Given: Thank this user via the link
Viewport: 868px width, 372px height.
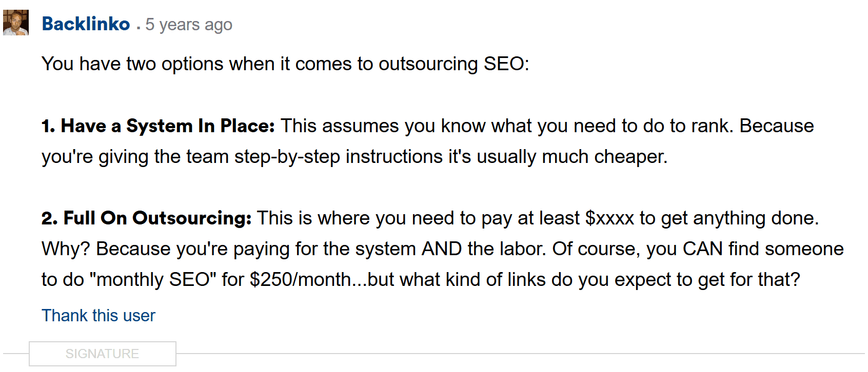Looking at the screenshot, I should 98,316.
